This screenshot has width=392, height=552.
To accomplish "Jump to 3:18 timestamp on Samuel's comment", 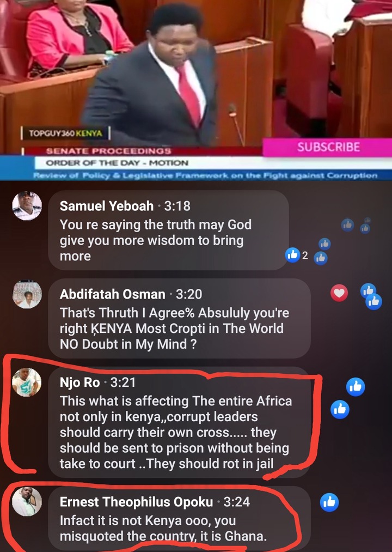I will pos(177,206).
